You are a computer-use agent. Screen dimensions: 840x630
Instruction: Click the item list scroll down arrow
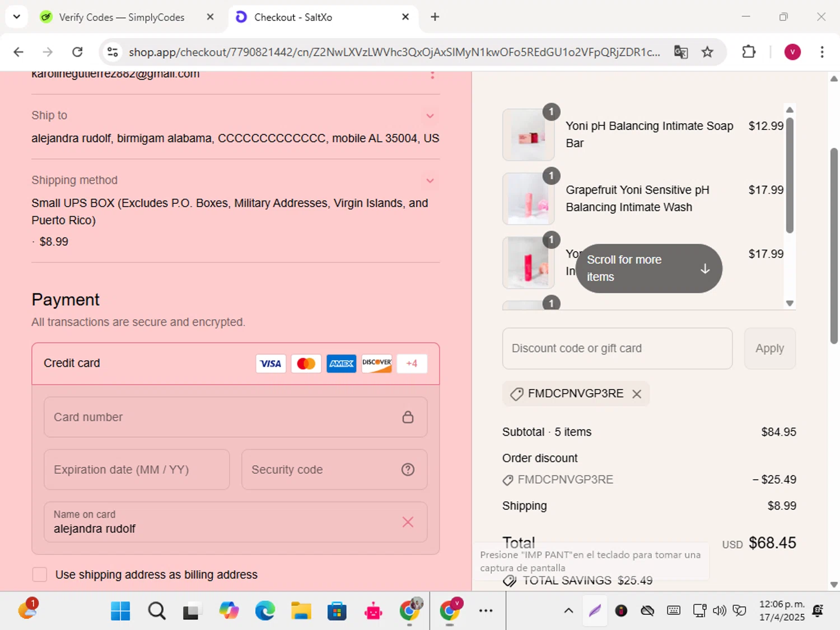click(x=790, y=304)
